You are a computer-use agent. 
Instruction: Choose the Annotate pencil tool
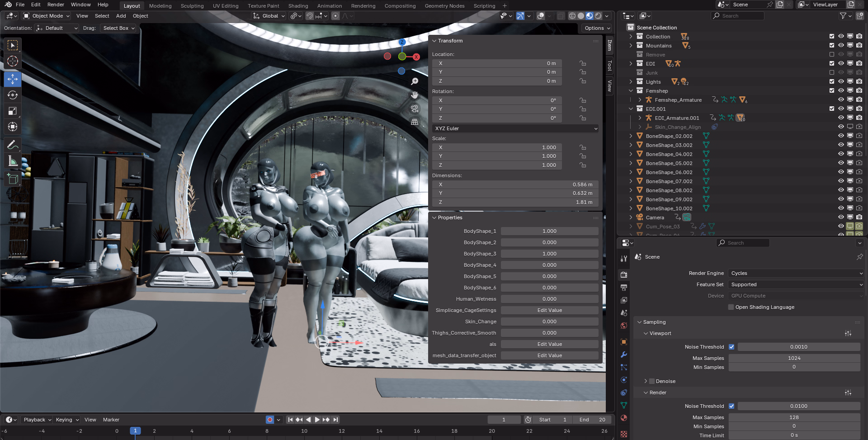pos(13,145)
